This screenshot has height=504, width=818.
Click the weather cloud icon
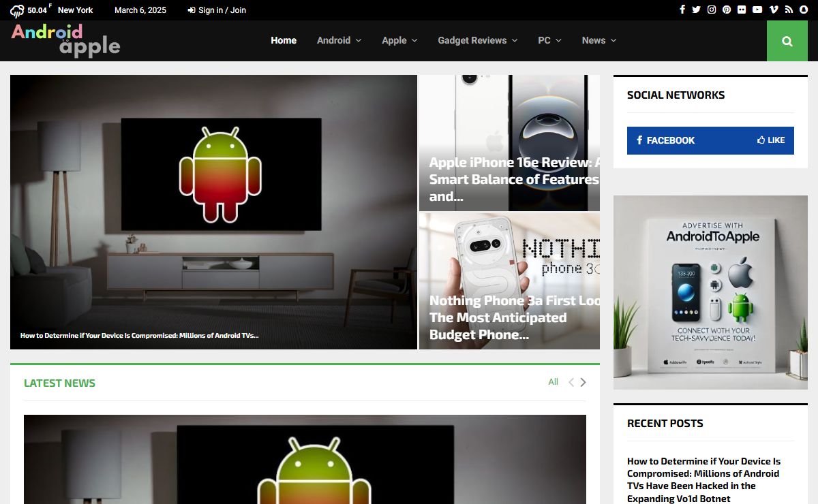[17, 10]
